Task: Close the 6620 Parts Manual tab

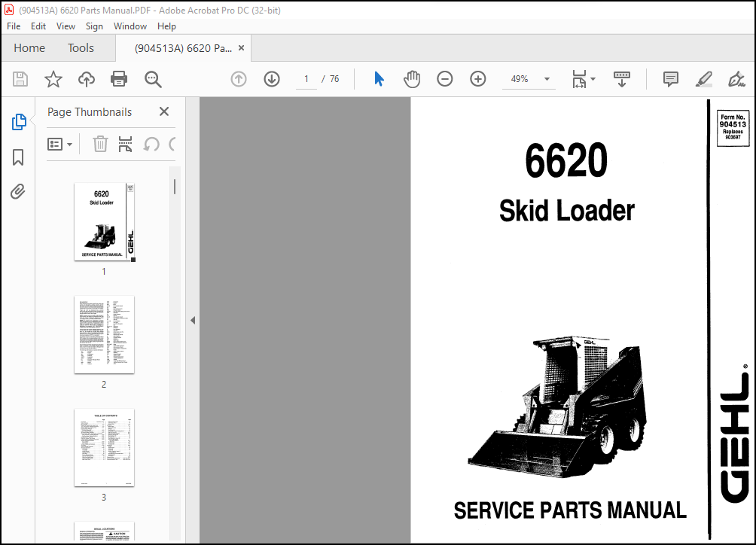Action: coord(241,47)
